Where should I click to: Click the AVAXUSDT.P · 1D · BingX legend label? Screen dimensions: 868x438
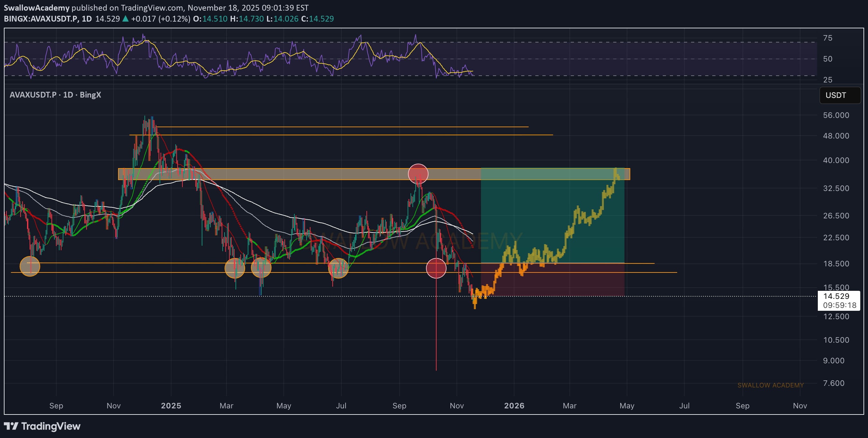click(x=55, y=95)
